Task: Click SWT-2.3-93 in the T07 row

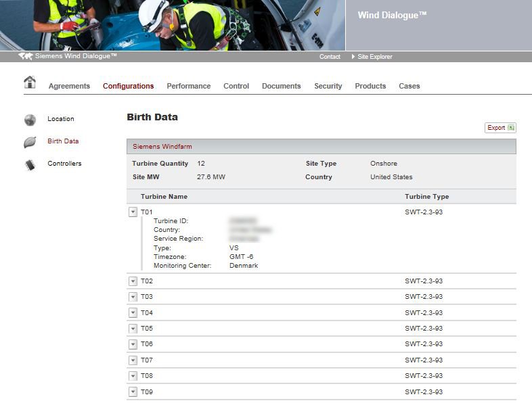Action: click(424, 360)
